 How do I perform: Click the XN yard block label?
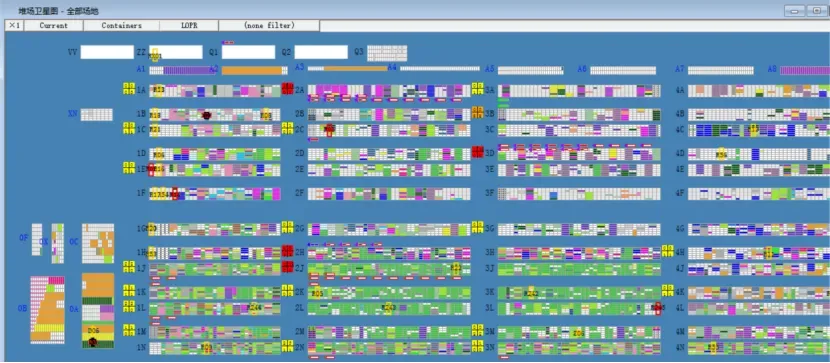[x=73, y=113]
